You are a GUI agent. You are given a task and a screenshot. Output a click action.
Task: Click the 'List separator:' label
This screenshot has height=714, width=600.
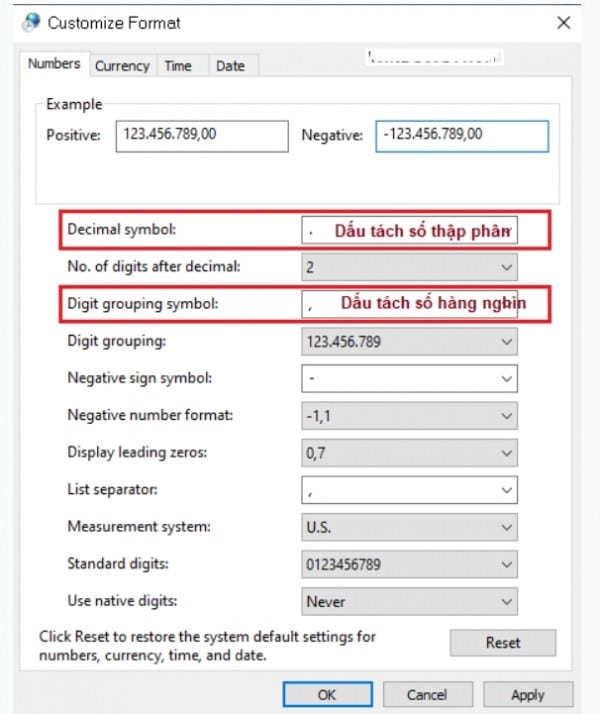112,489
